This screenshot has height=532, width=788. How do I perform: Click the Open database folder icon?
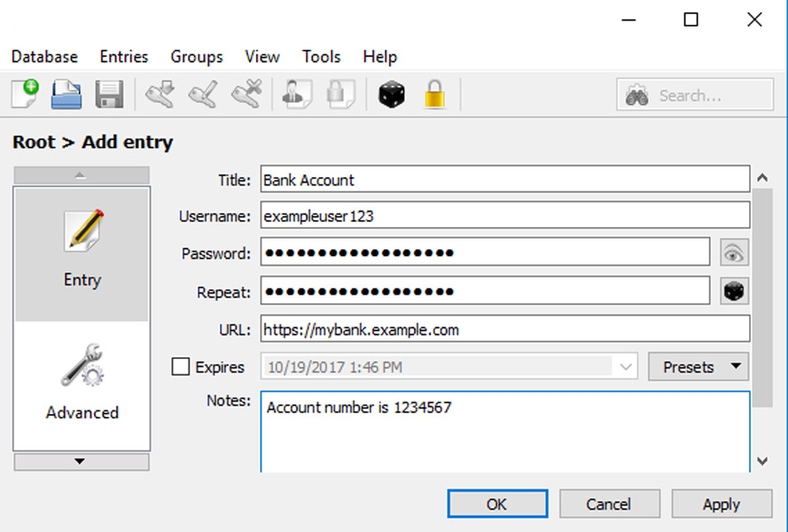66,94
